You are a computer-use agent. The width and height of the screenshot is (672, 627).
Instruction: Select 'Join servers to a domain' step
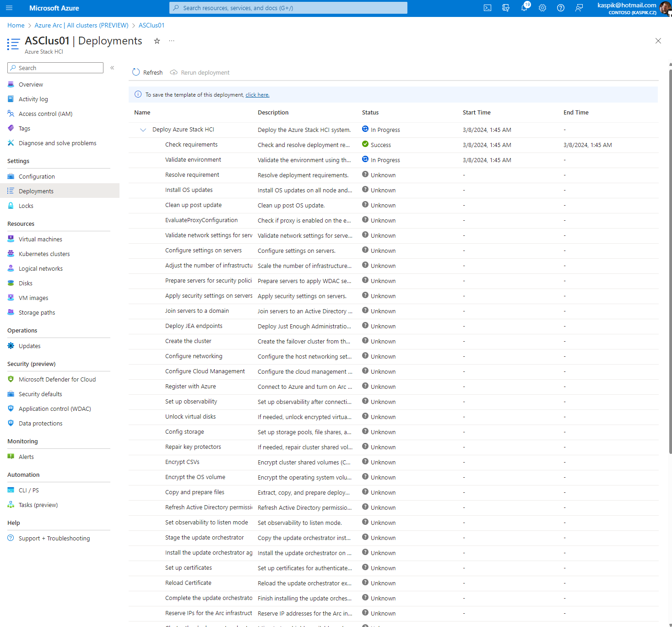click(197, 311)
